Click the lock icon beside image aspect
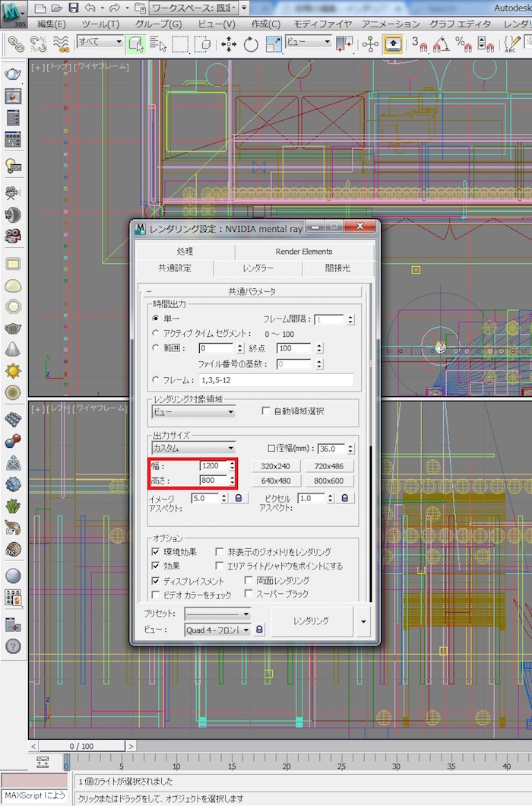The image size is (532, 806). click(x=238, y=498)
